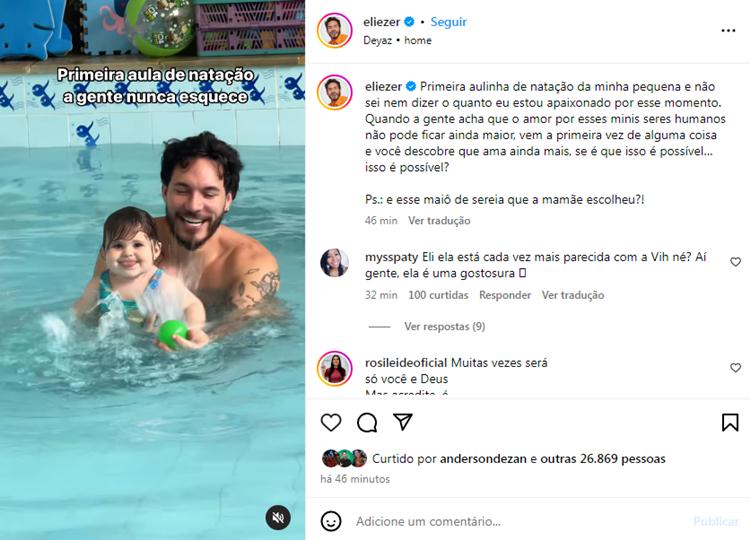Click Seguir to follow eliezer
This screenshot has width=750, height=540.
(x=448, y=22)
